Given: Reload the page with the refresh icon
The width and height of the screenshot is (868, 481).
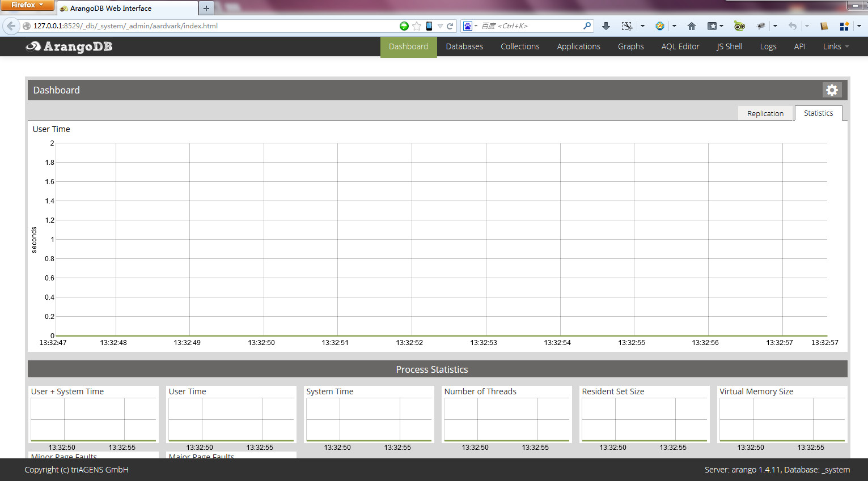Looking at the screenshot, I should pyautogui.click(x=450, y=26).
